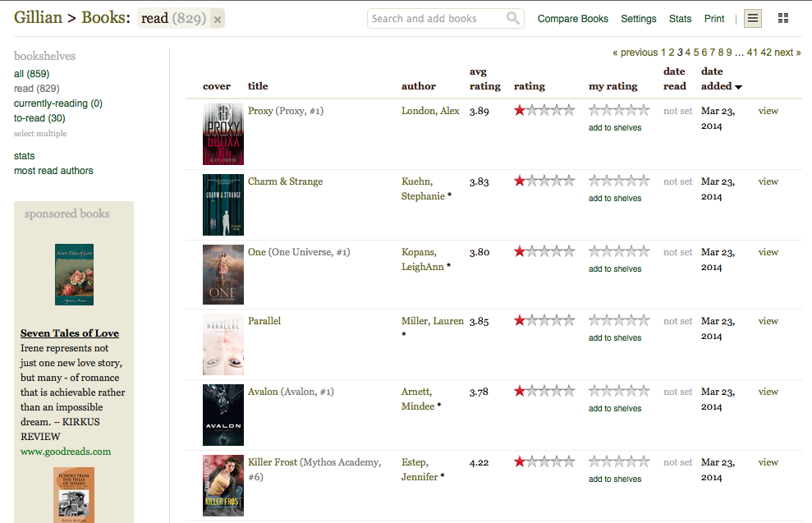This screenshot has width=812, height=523.
Task: Open author Kuehn, Stephanie
Action: coord(423,189)
